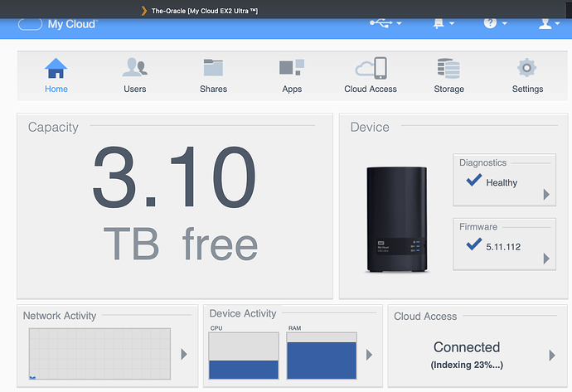Click the user account icon

[x=545, y=24]
